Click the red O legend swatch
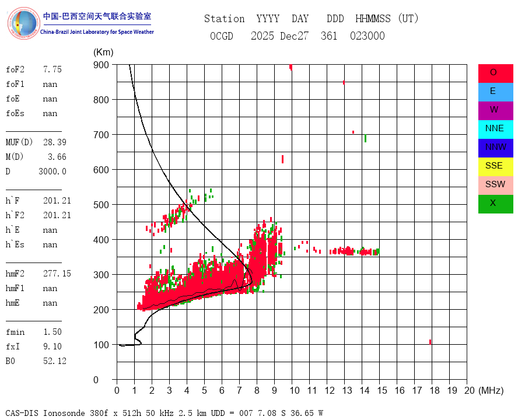 495,73
